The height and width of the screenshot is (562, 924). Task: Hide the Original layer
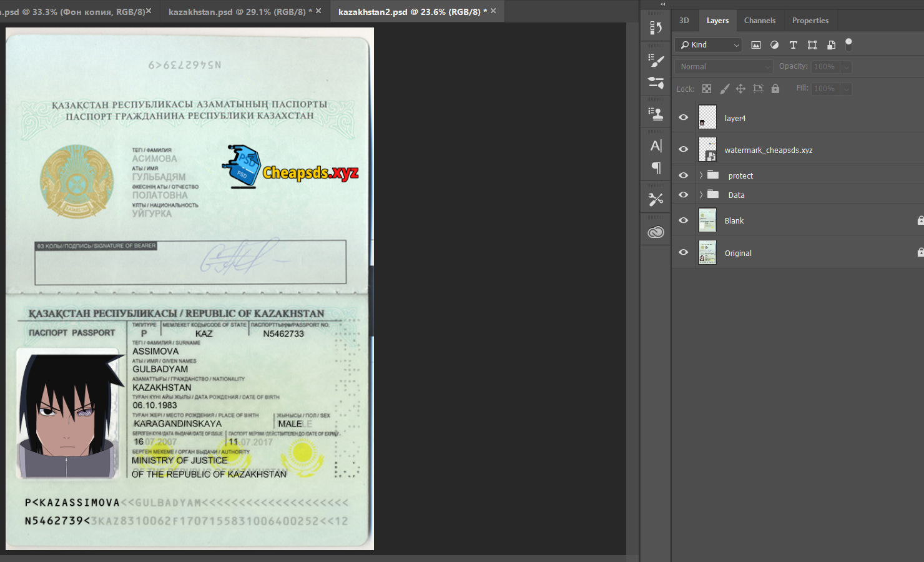pos(684,252)
